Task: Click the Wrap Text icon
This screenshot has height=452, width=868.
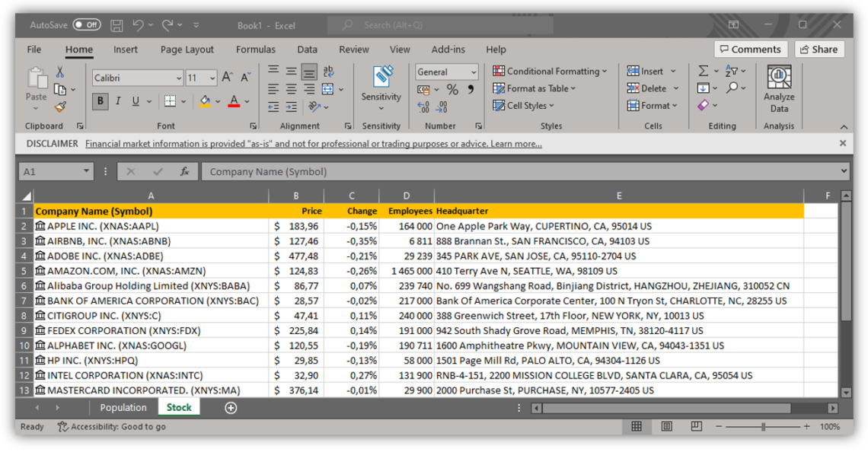Action: click(328, 71)
